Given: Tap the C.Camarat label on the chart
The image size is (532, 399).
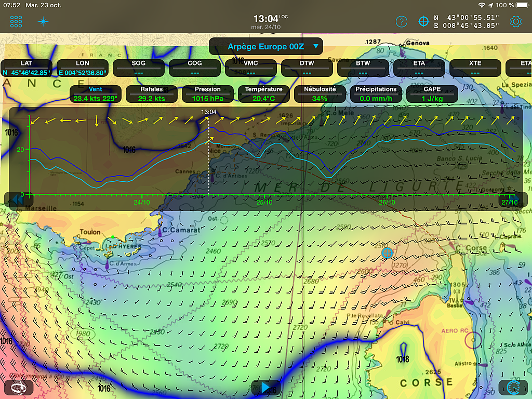Looking at the screenshot, I should 181,230.
